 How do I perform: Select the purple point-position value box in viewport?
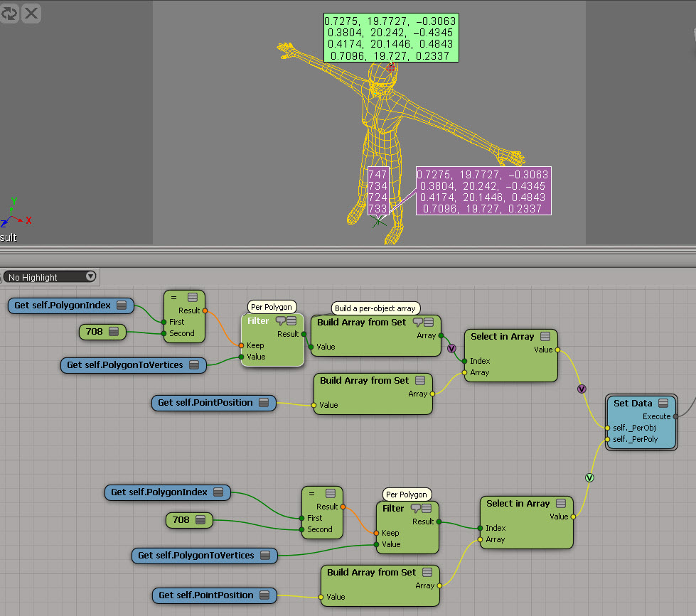482,191
